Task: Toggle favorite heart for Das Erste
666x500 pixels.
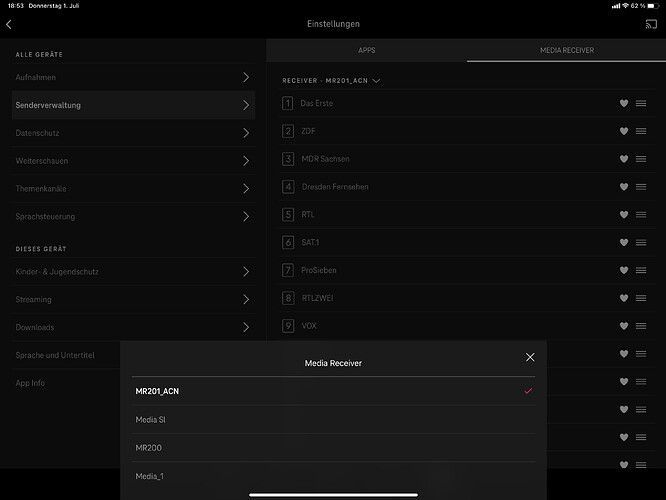Action: [x=624, y=103]
